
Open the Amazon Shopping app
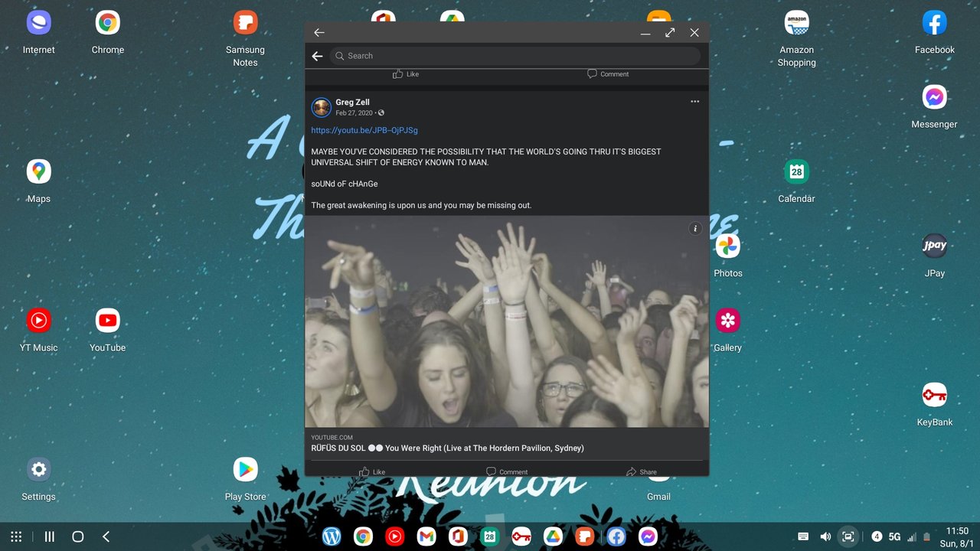(x=796, y=23)
